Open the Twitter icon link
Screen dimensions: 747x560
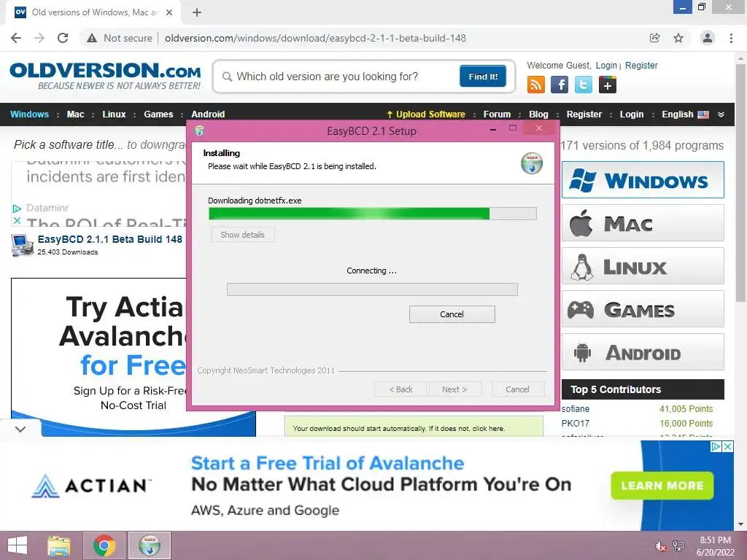583,85
